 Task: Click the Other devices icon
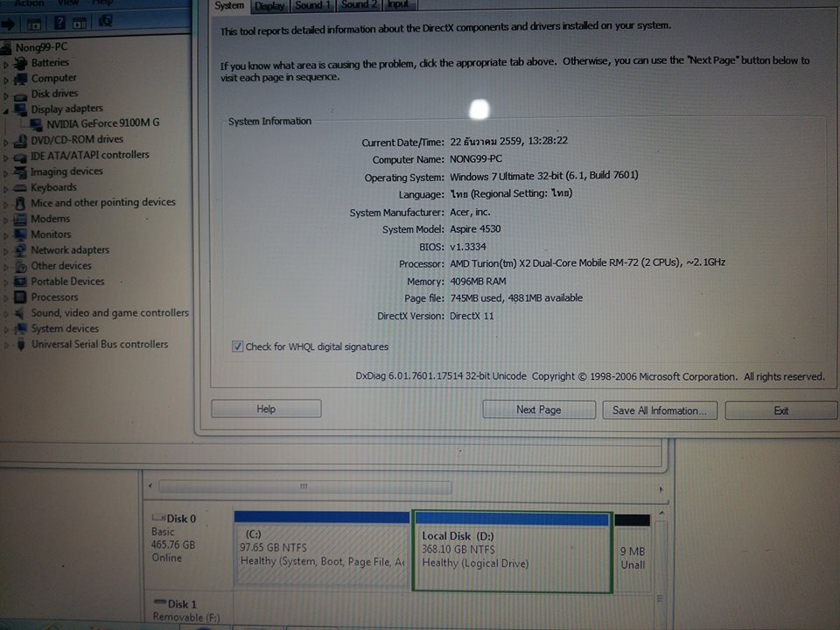[x=20, y=266]
